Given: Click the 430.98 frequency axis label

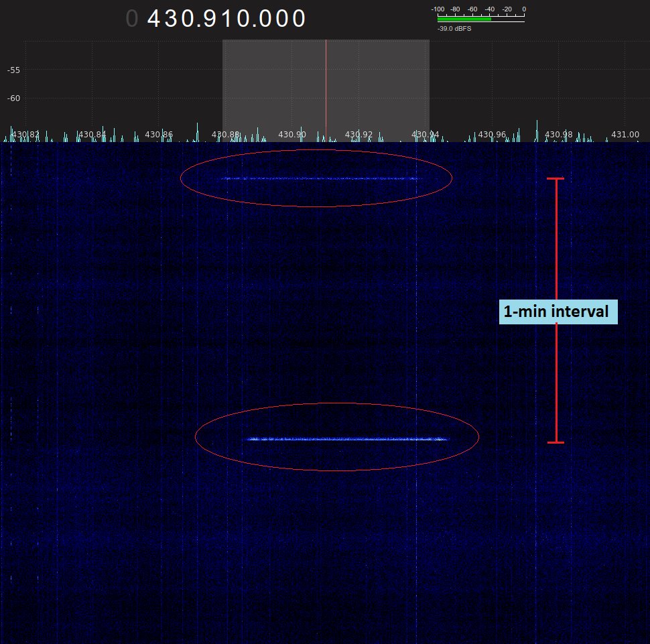Looking at the screenshot, I should [x=558, y=134].
